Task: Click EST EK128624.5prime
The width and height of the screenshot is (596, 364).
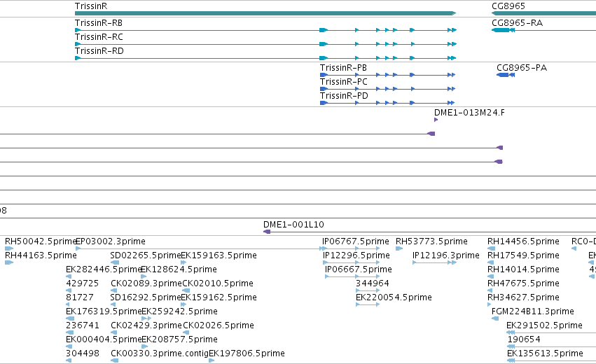Action: [179, 269]
